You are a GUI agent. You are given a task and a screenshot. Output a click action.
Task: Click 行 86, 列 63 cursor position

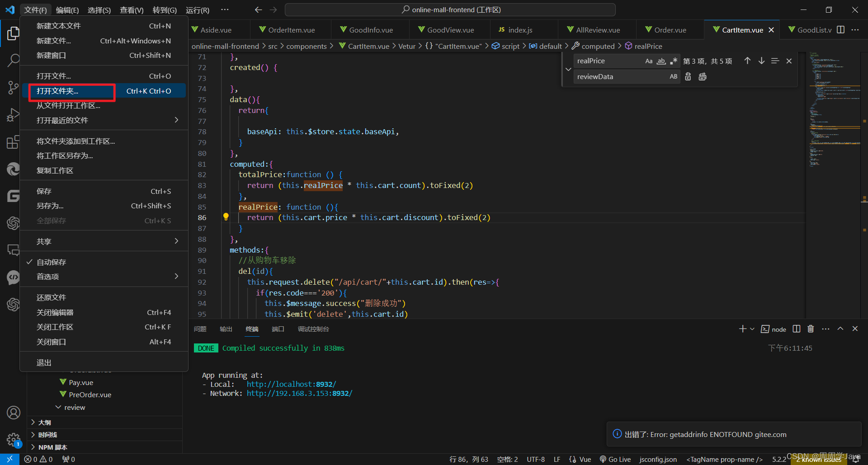click(469, 459)
